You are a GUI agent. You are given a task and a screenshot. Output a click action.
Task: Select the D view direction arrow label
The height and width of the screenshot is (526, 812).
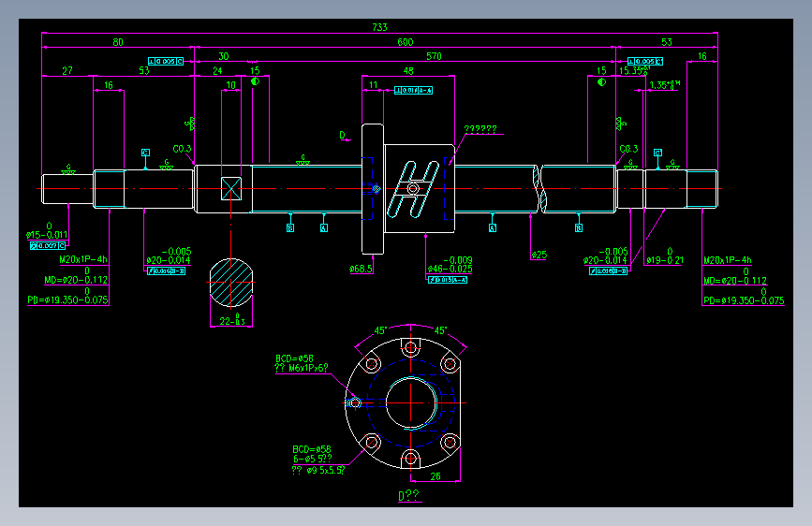pyautogui.click(x=342, y=135)
